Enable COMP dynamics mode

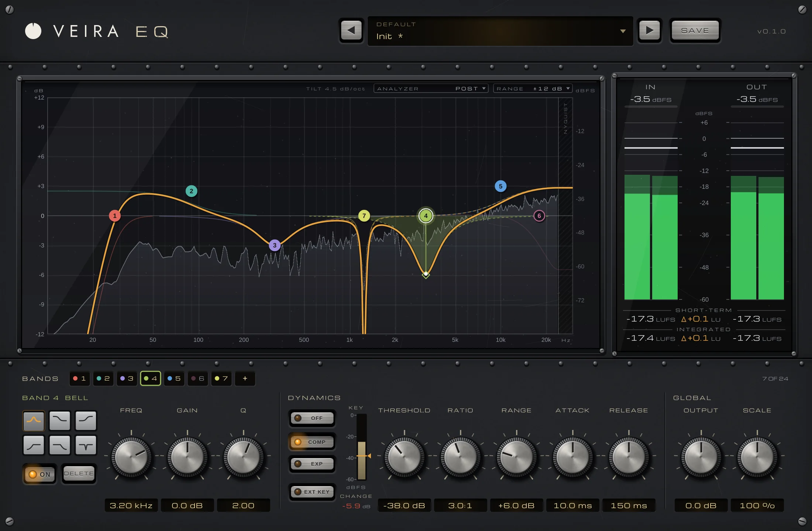coord(312,442)
